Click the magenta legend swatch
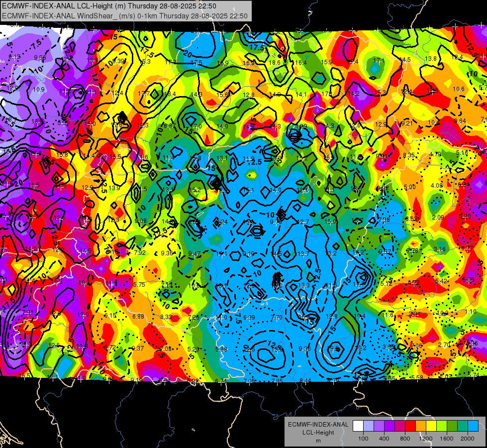487x448 pixels. [400, 426]
